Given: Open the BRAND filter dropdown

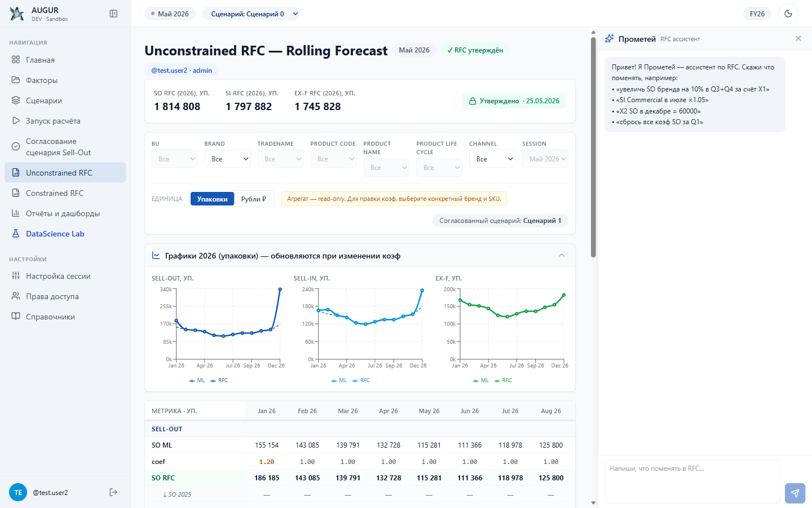Looking at the screenshot, I should tap(228, 159).
